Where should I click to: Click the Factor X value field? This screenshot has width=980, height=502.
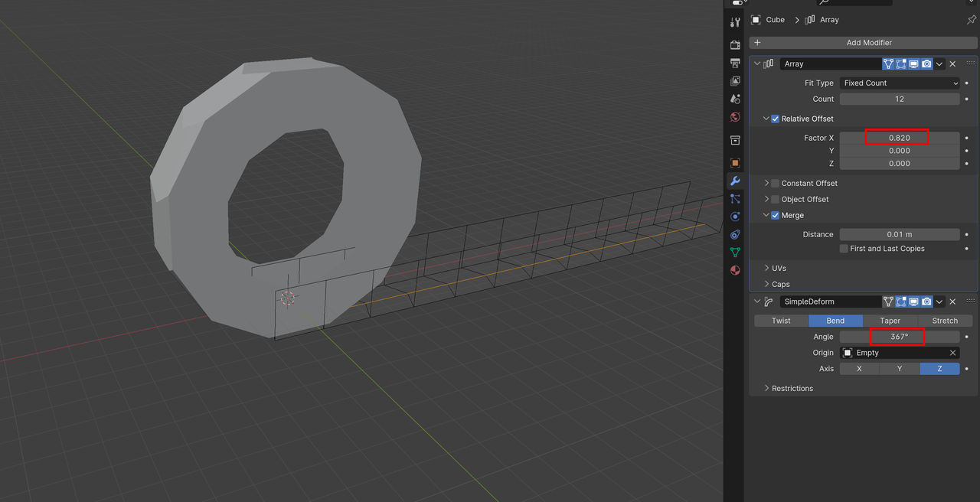click(x=897, y=138)
